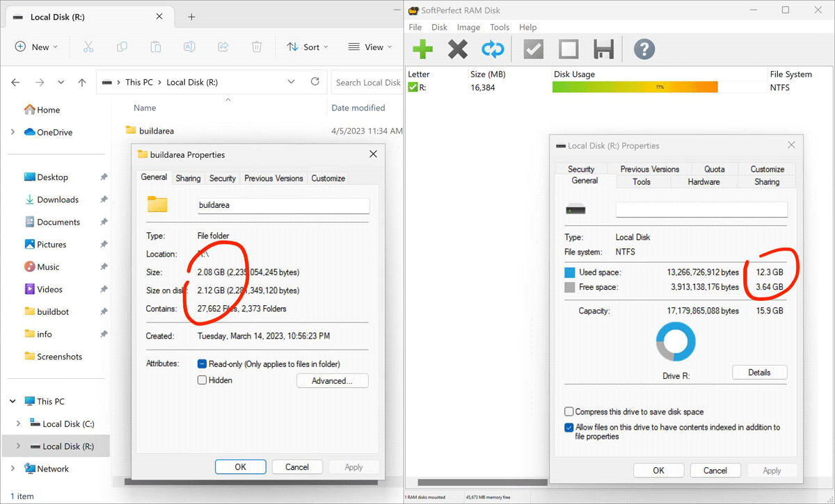Open Help via the question mark icon
Image resolution: width=835 pixels, height=504 pixels.
pyautogui.click(x=644, y=49)
